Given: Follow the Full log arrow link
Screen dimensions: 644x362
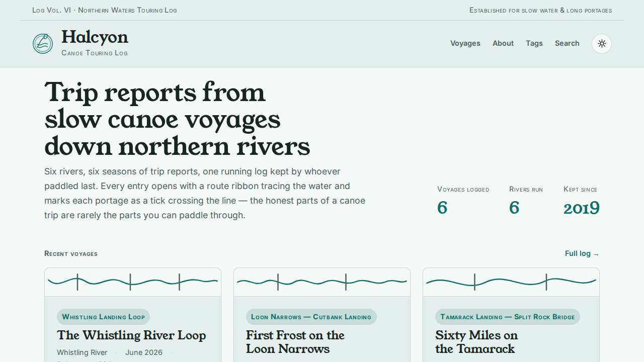Looking at the screenshot, I should (582, 253).
